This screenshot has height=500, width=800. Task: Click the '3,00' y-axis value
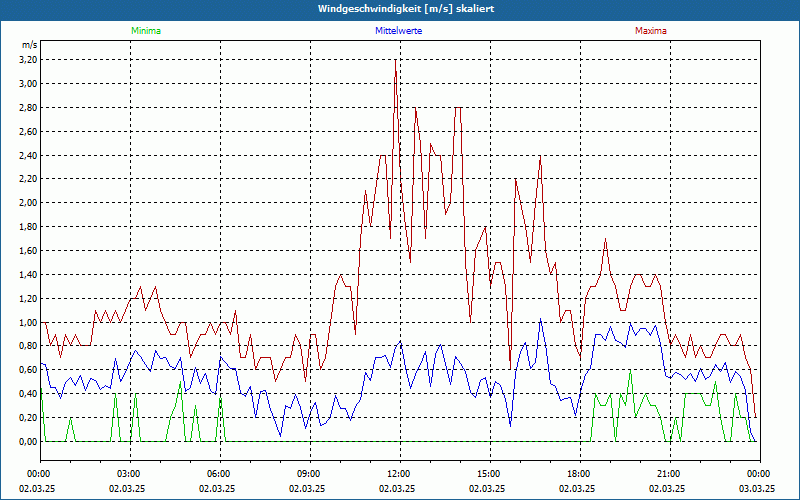tap(28, 84)
